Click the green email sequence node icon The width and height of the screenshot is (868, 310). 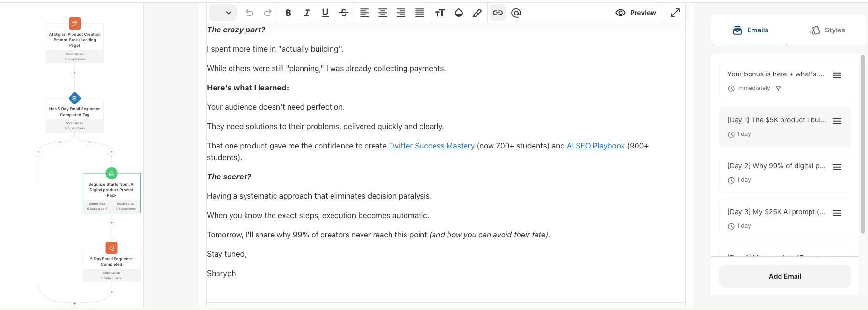coord(112,173)
